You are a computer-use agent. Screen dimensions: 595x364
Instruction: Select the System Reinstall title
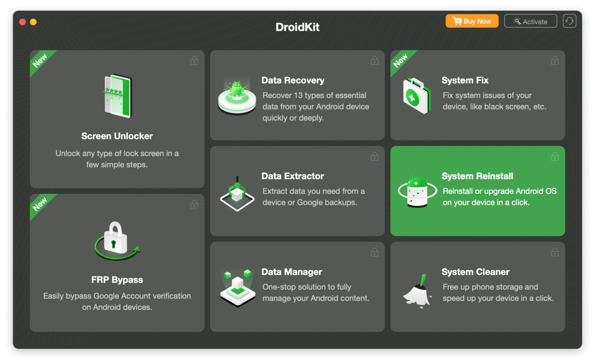coord(477,176)
